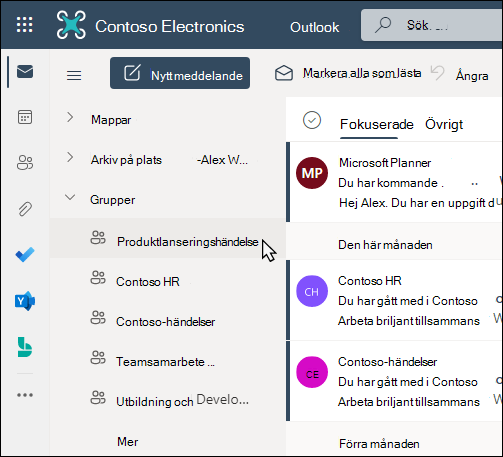The width and height of the screenshot is (503, 457).
Task: Click the group icon next to Contoso HR
Action: click(x=98, y=278)
